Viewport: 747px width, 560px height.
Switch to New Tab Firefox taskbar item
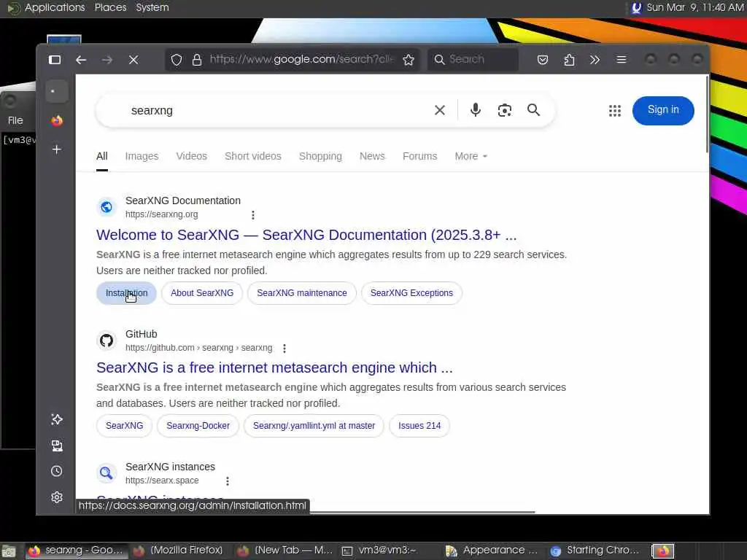click(x=286, y=551)
